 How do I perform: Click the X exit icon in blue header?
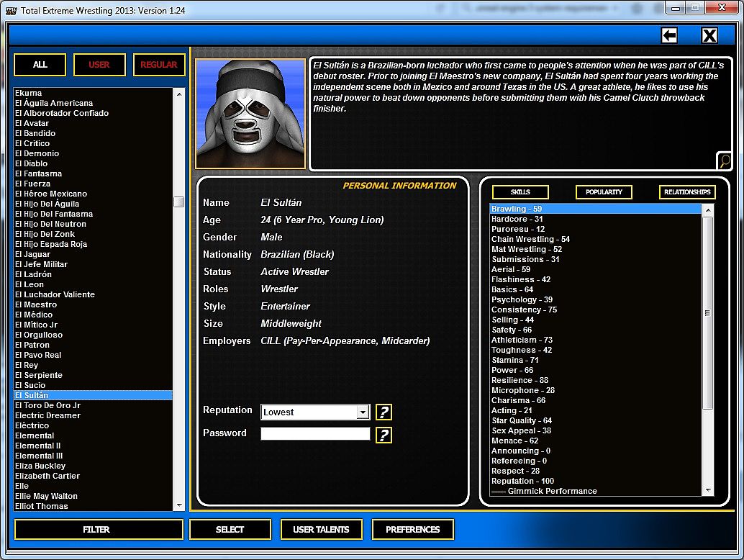(709, 35)
